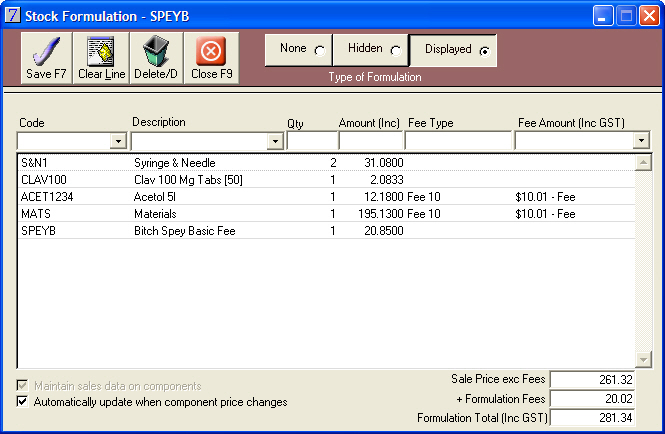
Task: Click Fee 10 in the MATS row
Action: (424, 214)
